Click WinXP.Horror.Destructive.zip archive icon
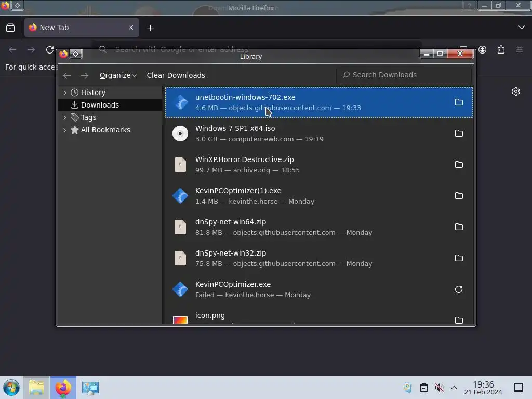The width and height of the screenshot is (532, 399). [x=180, y=165]
